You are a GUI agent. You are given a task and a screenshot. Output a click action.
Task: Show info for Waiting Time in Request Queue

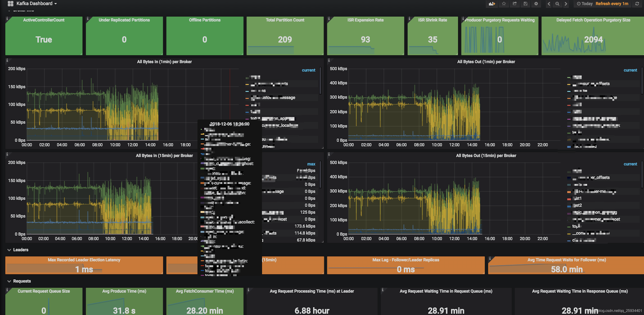383,289
